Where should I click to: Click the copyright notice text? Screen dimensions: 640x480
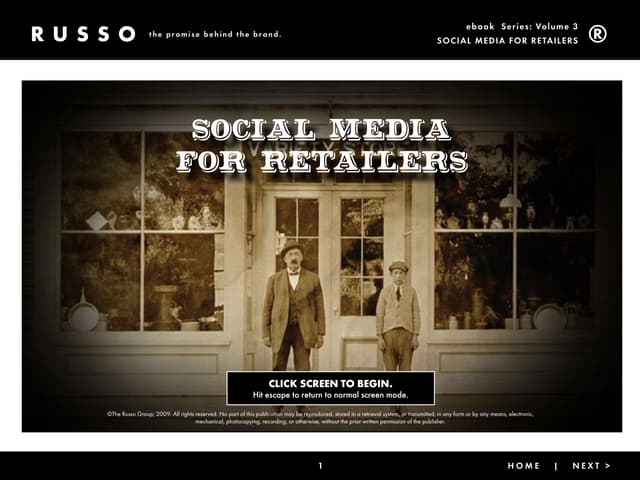click(x=320, y=418)
